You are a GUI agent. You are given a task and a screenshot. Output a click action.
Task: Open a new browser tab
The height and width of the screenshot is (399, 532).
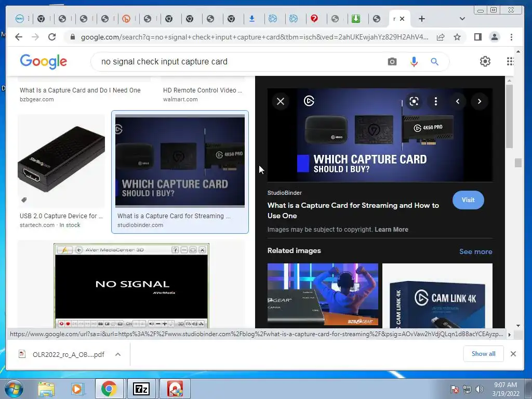(422, 19)
